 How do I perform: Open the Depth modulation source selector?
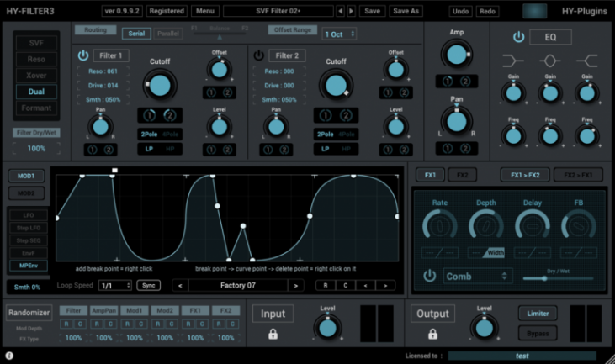(x=486, y=253)
